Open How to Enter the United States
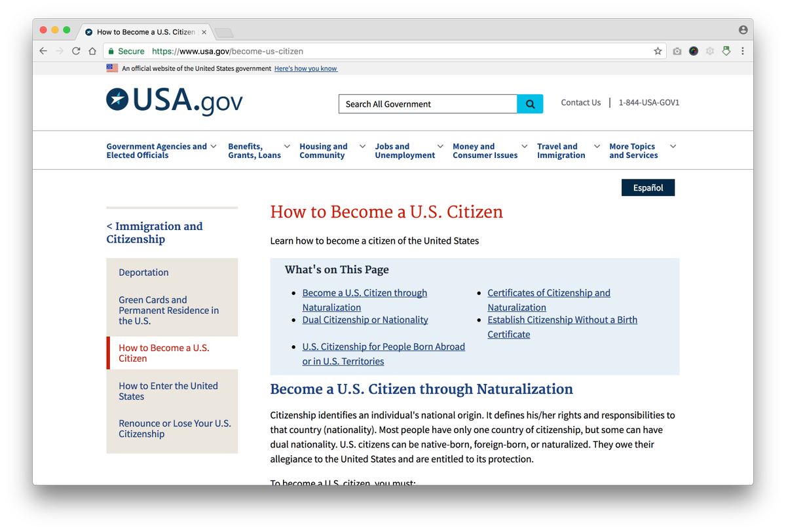This screenshot has height=532, width=786. 168,391
